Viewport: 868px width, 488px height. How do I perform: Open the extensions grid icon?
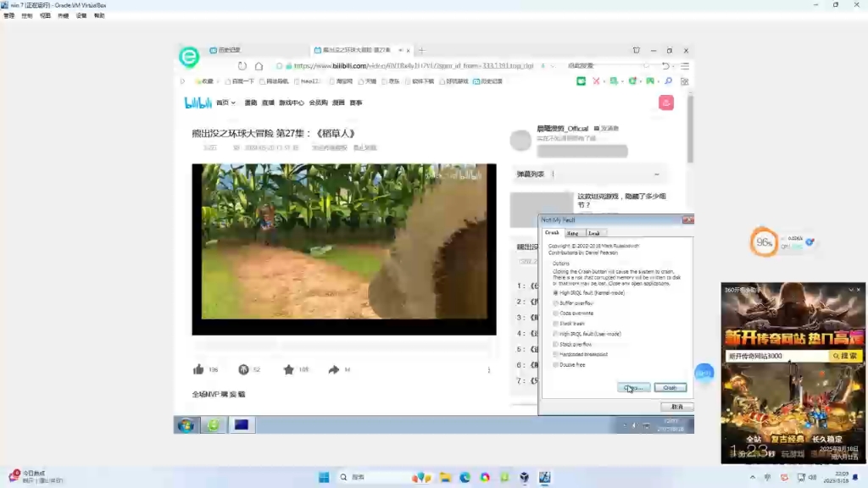[685, 81]
